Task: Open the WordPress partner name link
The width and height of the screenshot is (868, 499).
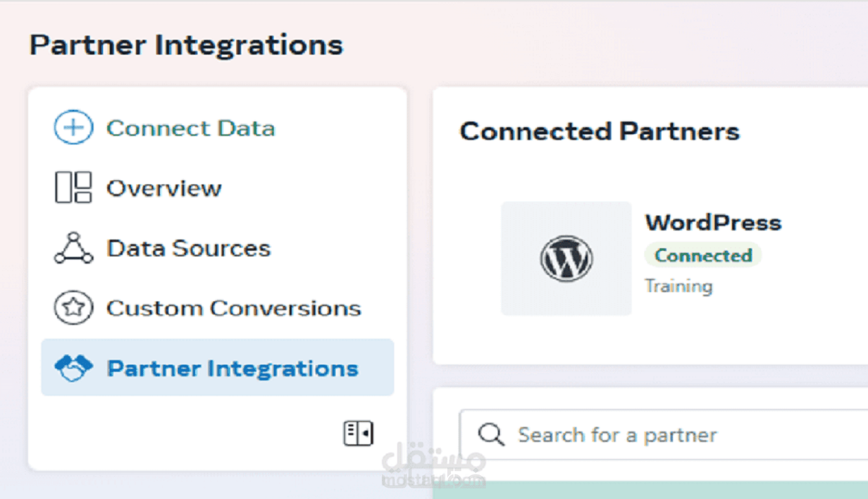Action: click(x=713, y=223)
